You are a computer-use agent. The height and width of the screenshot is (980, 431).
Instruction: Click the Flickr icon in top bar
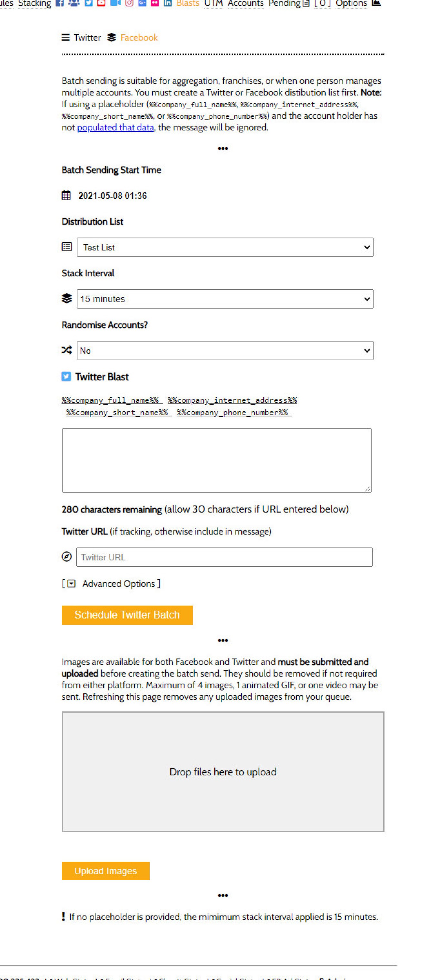coord(155,3)
